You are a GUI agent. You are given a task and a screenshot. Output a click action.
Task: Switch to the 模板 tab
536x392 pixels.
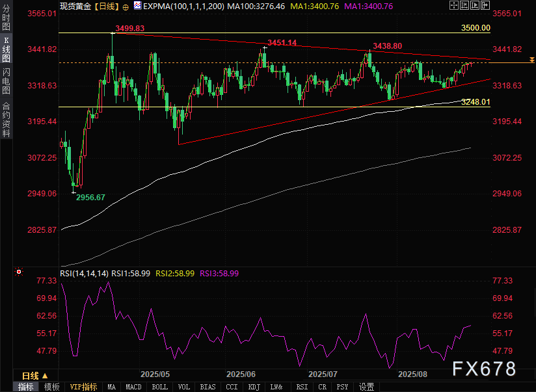tap(51, 387)
